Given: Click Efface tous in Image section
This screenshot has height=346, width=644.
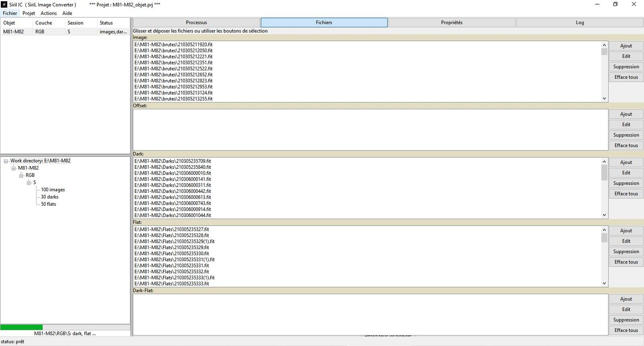Looking at the screenshot, I should pos(626,77).
